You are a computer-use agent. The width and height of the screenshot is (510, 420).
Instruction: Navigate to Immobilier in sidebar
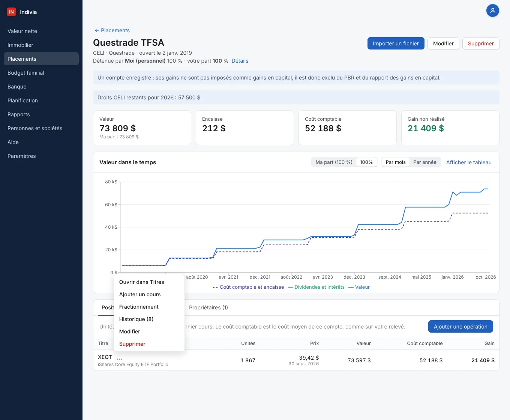pyautogui.click(x=41, y=45)
